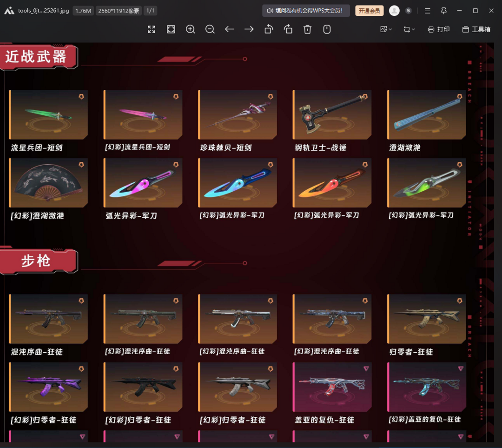Screen dimensions: 502x448
Task: Select the 归零者-狂徒 tan rifle thumbnail
Action: click(427, 319)
